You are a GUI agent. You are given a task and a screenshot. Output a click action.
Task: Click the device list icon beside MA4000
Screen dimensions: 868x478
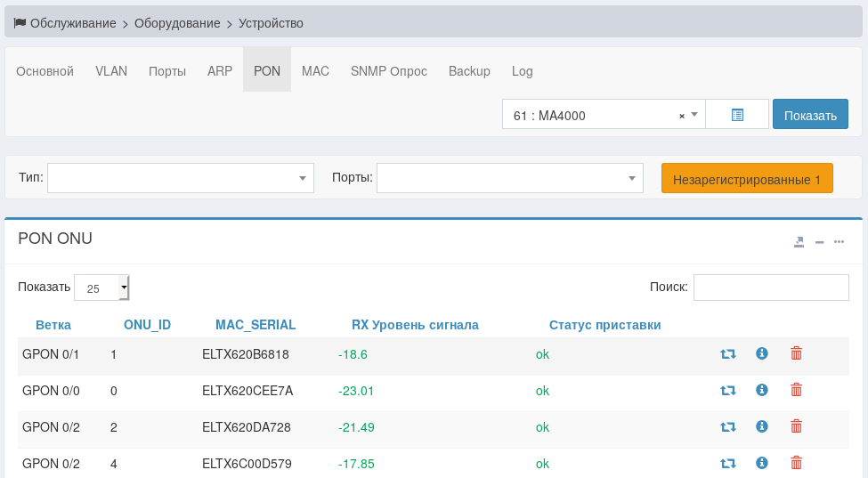point(737,115)
